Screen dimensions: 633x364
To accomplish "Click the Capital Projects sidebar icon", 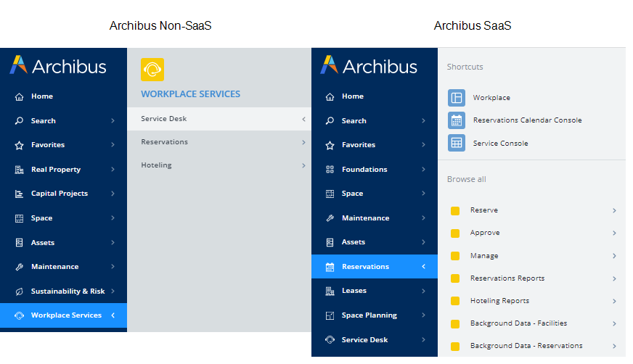I will point(19,194).
